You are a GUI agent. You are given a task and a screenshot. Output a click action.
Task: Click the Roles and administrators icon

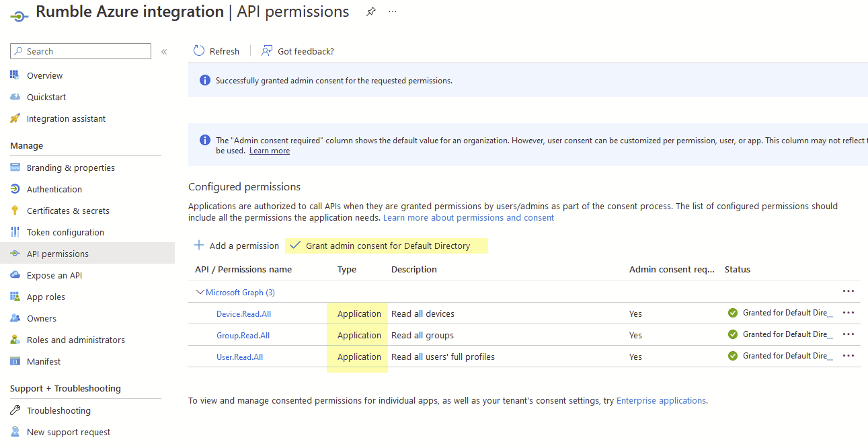point(15,340)
